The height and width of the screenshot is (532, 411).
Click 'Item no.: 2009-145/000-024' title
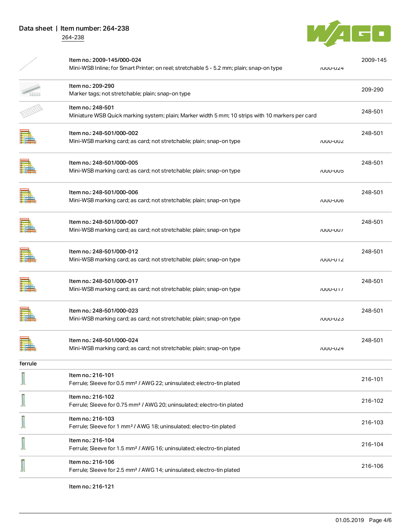click(x=105, y=60)
